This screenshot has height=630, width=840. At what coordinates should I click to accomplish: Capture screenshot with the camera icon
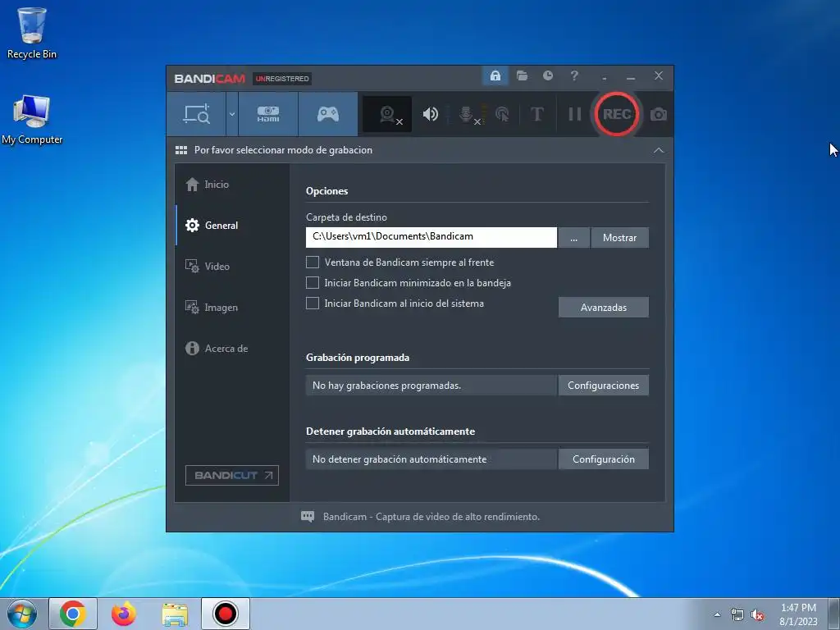pyautogui.click(x=659, y=114)
